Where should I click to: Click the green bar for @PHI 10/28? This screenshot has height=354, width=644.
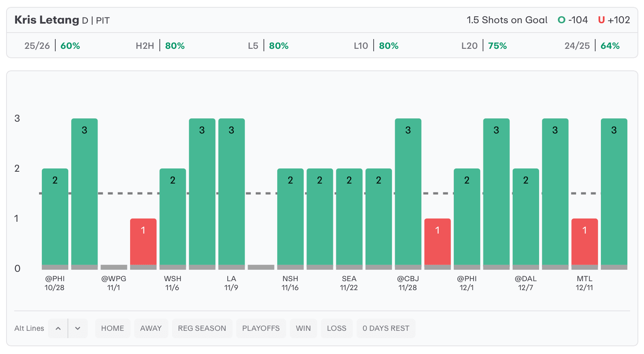(55, 218)
